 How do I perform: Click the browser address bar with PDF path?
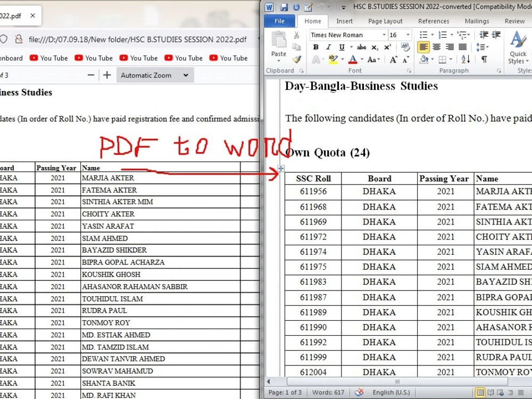point(137,39)
